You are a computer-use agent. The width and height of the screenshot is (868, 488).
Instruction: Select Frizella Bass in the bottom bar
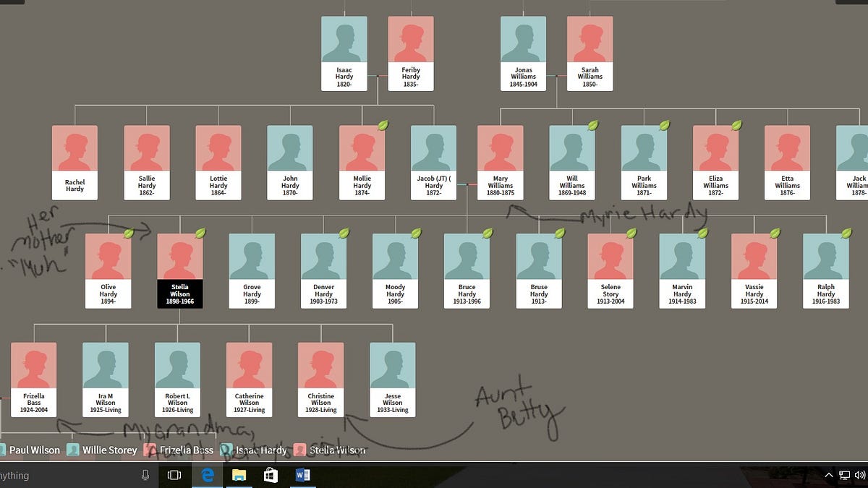pyautogui.click(x=179, y=450)
